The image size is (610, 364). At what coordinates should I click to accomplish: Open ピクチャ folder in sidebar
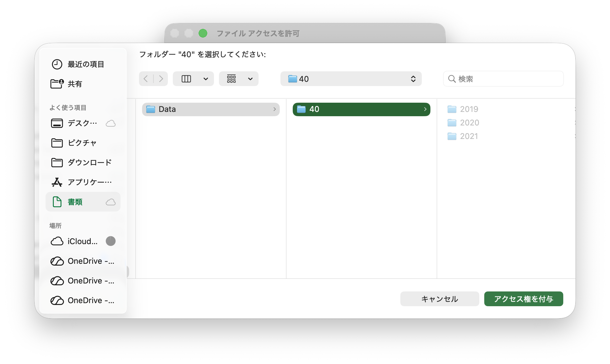click(82, 143)
